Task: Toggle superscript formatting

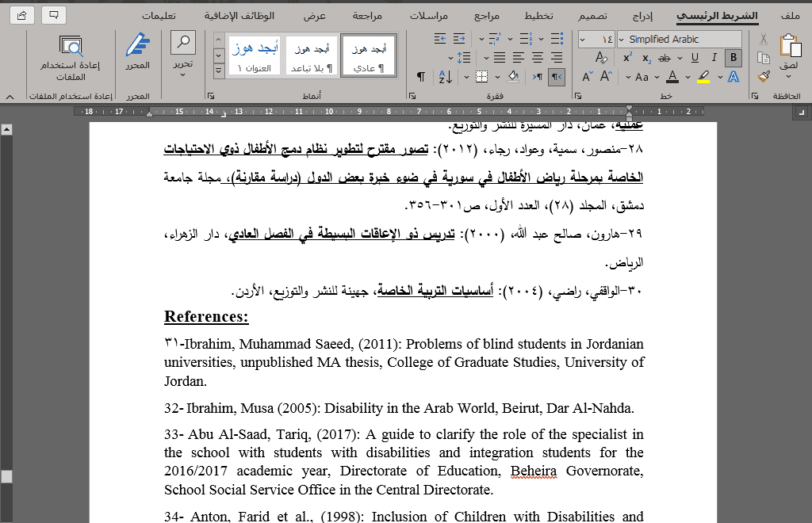Action: pyautogui.click(x=627, y=58)
